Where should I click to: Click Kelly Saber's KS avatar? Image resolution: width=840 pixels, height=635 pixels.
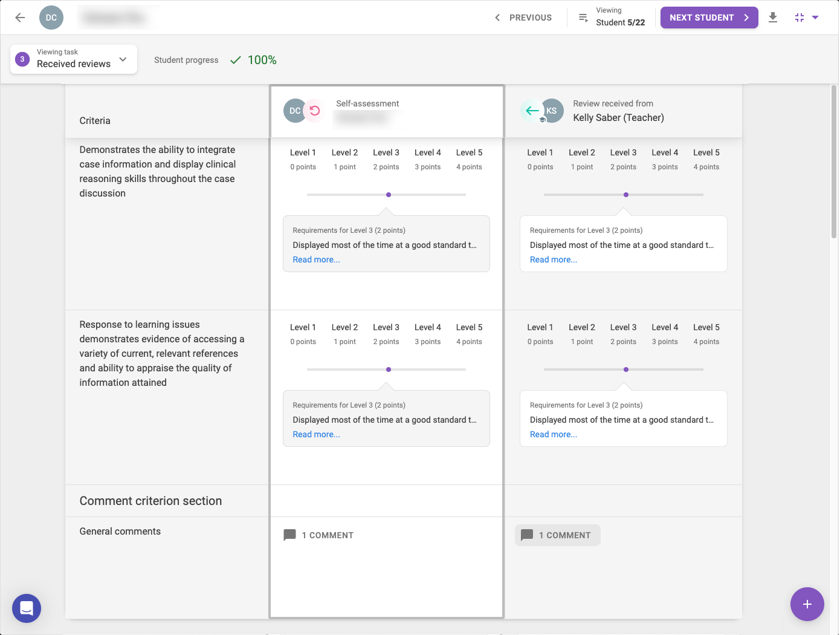pyautogui.click(x=551, y=111)
